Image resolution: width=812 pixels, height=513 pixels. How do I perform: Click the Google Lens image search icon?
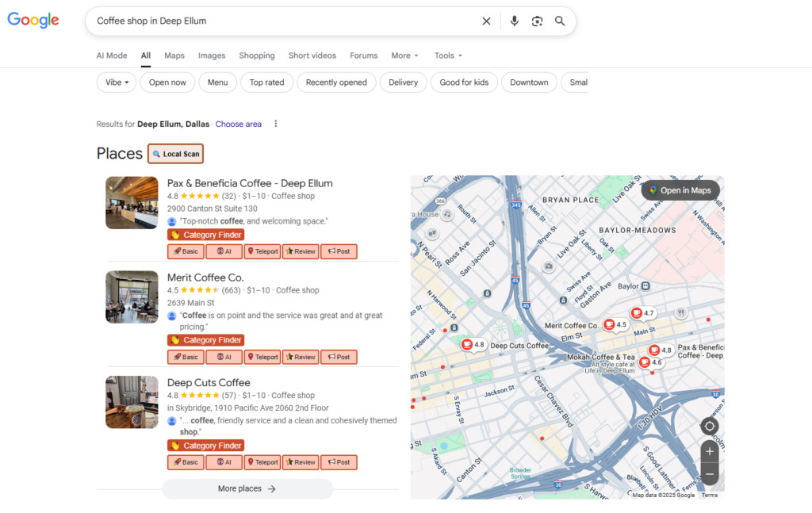click(x=537, y=21)
